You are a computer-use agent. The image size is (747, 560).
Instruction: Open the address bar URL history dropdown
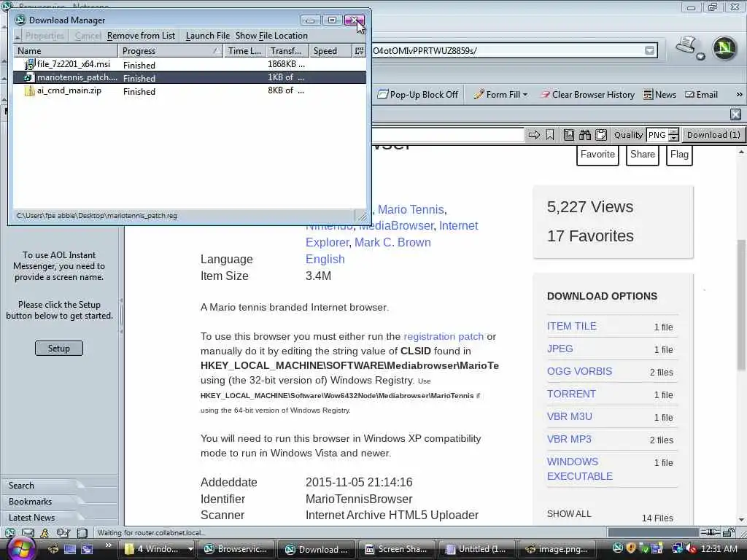649,50
